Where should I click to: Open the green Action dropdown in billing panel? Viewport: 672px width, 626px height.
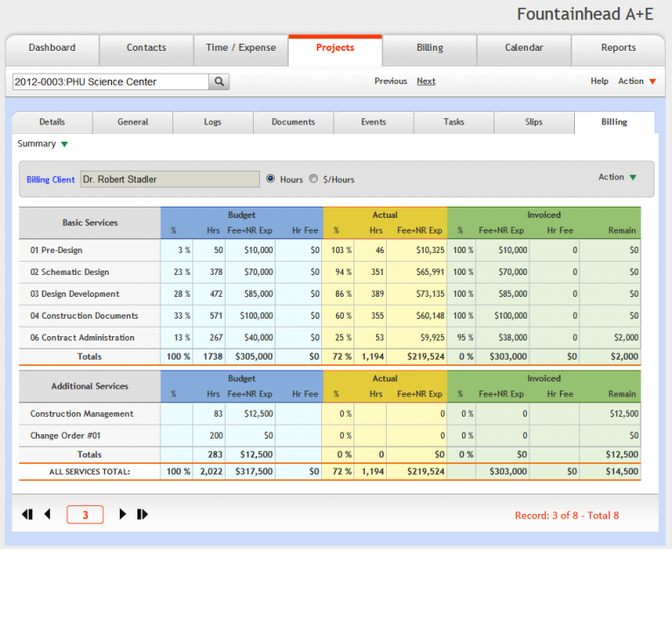point(633,178)
